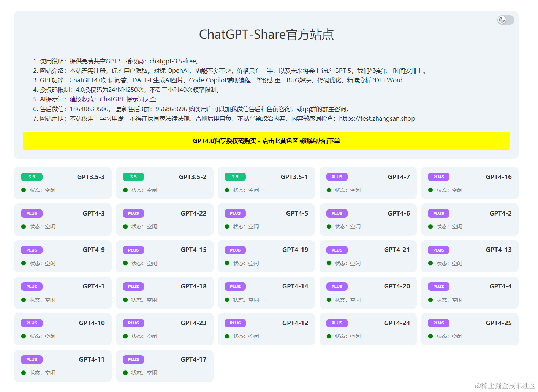The width and height of the screenshot is (538, 392).
Task: Click the GPT4-21 title text
Action: click(397, 250)
